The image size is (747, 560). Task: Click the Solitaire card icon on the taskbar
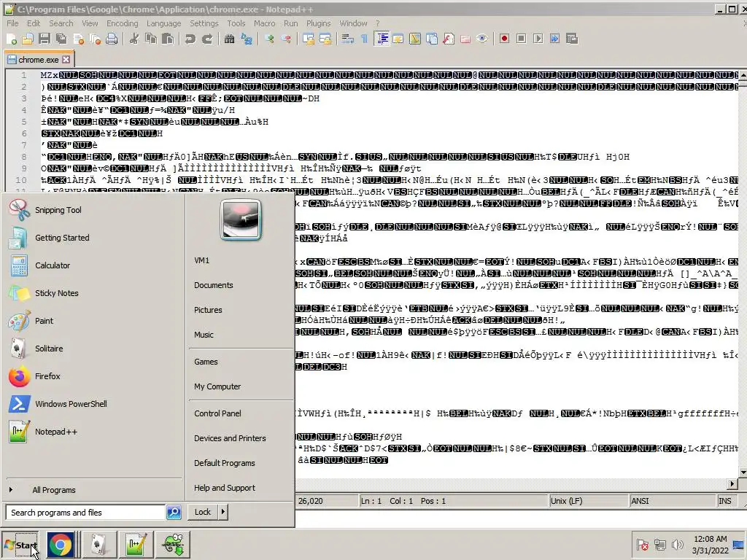pyautogui.click(x=98, y=545)
